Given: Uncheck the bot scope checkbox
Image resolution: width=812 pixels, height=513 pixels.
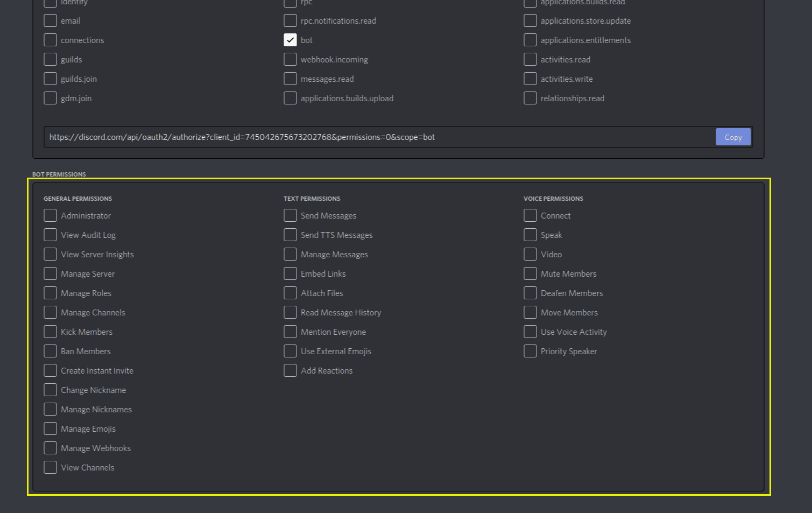Looking at the screenshot, I should click(290, 40).
